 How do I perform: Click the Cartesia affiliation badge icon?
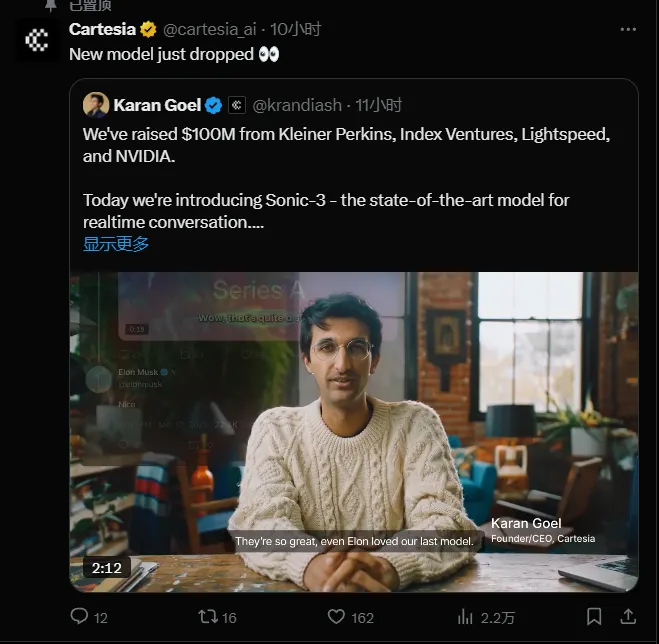(237, 105)
